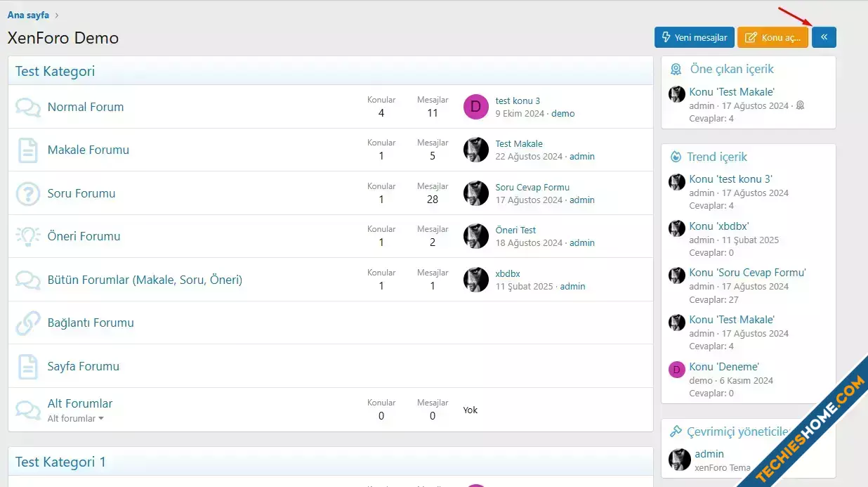Screen dimensions: 868x487
Task: Click the Sayfa Forumu page icon
Action: (27, 366)
